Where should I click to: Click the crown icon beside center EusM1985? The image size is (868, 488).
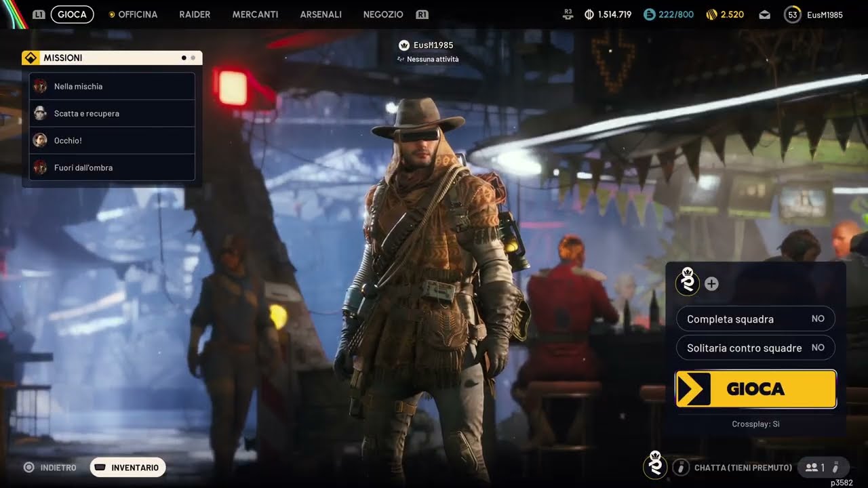pyautogui.click(x=404, y=45)
